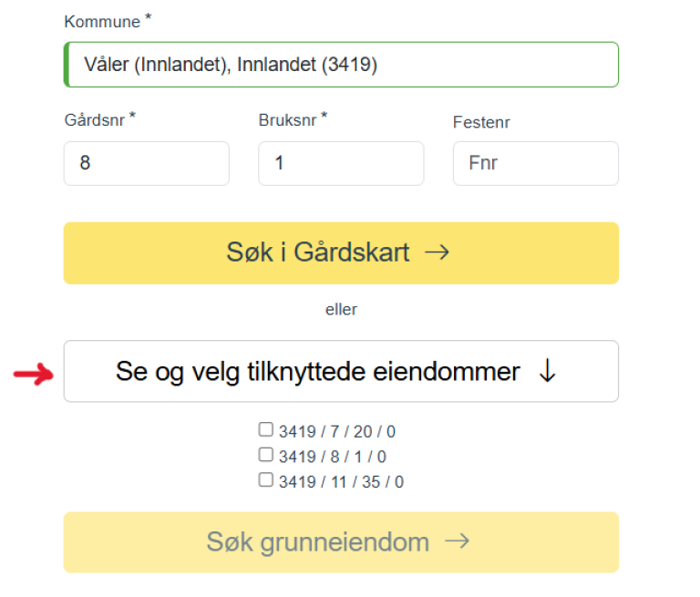
Task: Enable the 3419 / 8 / 1 / 0 checkbox
Action: coord(266,455)
